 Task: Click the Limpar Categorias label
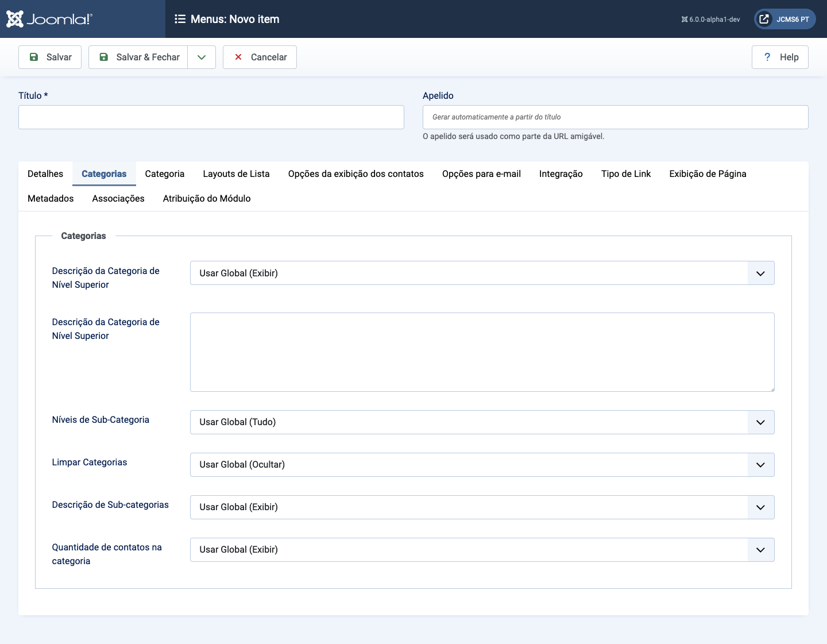tap(90, 462)
